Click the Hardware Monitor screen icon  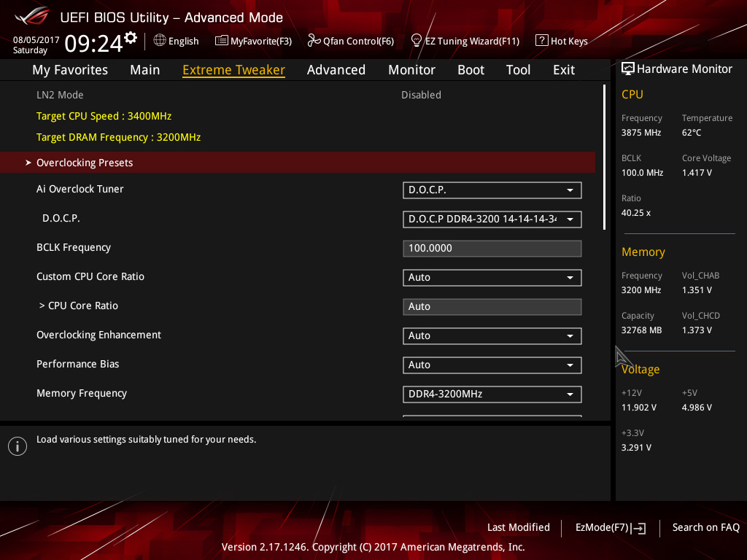pos(628,69)
